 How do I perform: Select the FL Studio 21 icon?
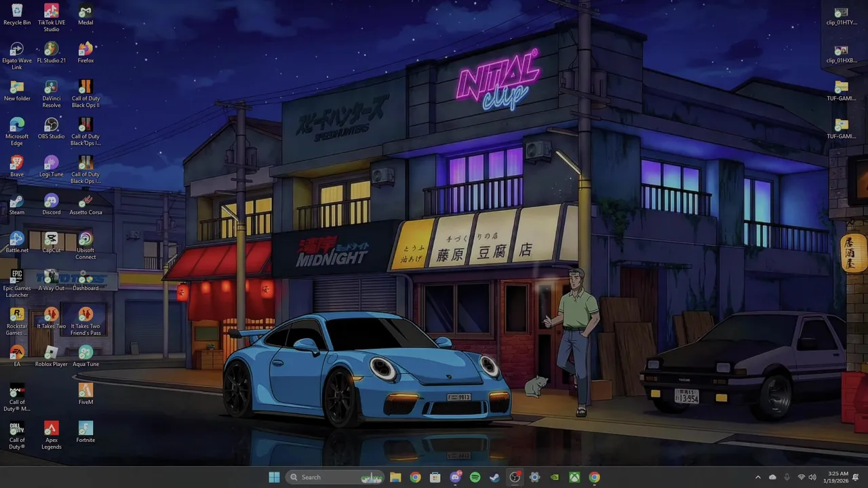[52, 53]
